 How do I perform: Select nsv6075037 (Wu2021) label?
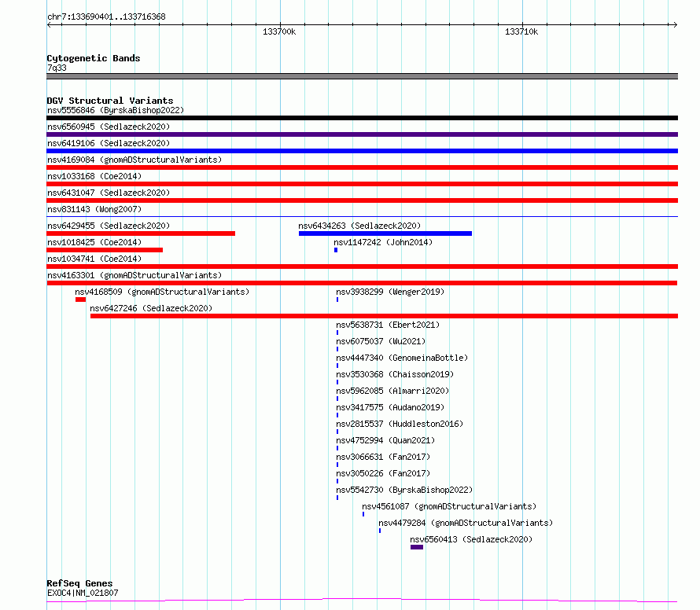coord(381,341)
